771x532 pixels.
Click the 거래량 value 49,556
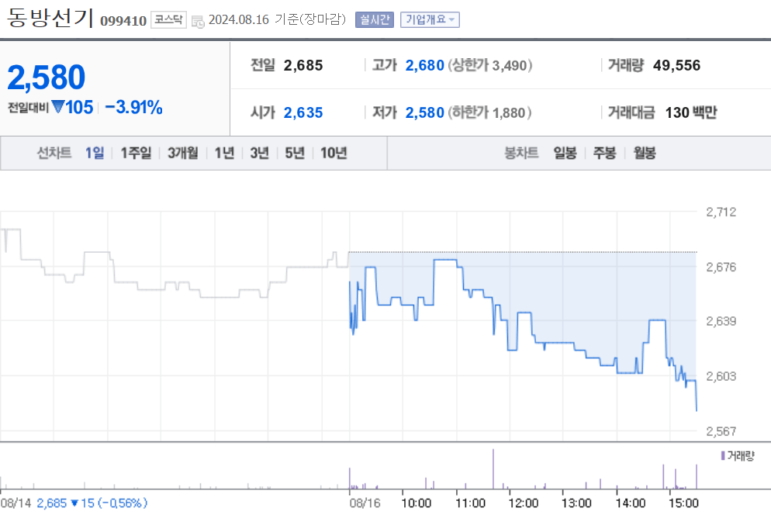[x=676, y=65]
